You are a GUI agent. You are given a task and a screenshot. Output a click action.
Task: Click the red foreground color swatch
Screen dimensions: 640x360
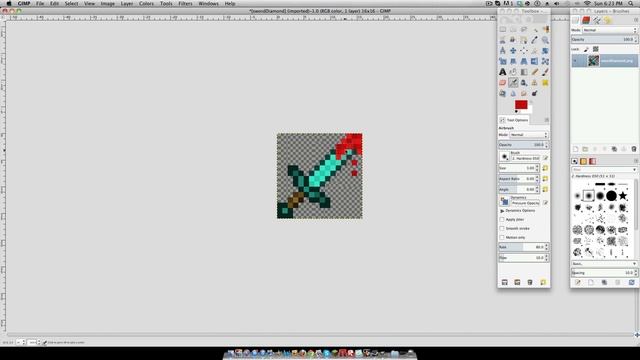[x=521, y=104]
